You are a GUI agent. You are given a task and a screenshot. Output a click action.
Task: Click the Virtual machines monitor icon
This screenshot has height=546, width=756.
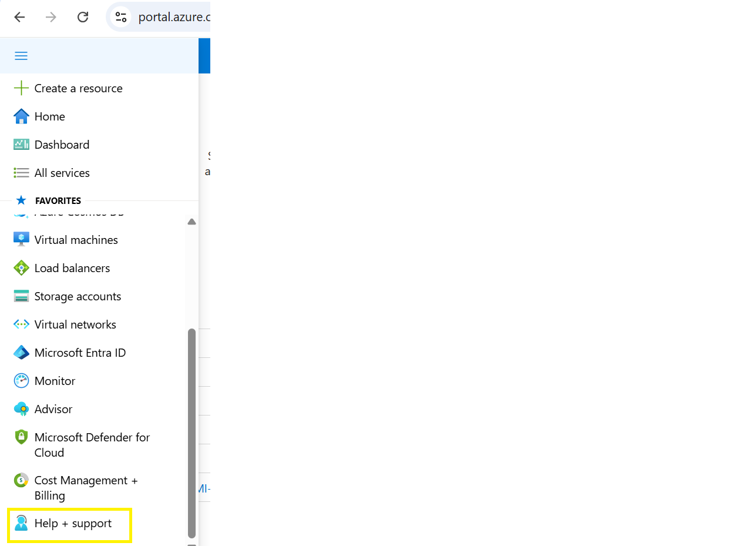tap(21, 240)
